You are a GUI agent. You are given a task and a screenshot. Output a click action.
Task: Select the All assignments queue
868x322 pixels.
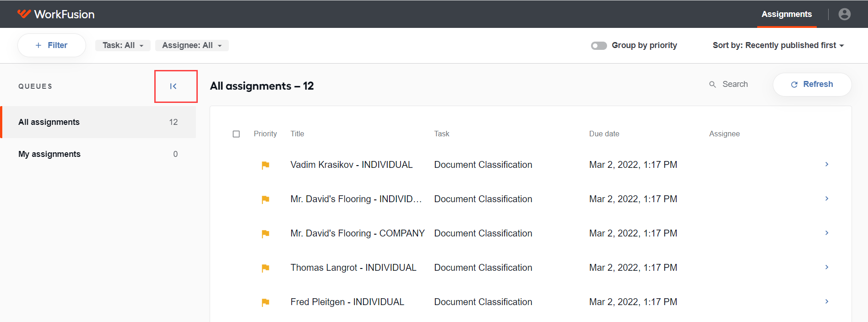coord(98,122)
